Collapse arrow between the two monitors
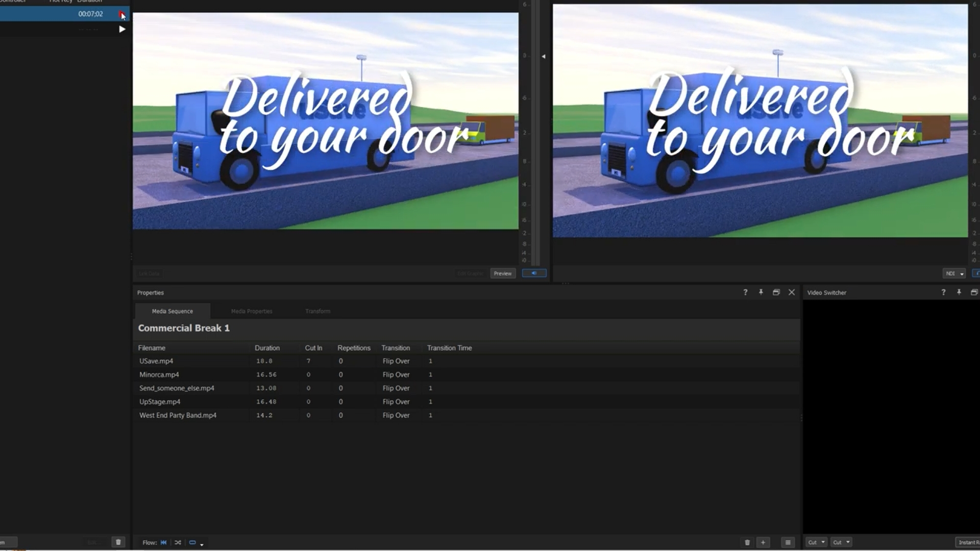 (544, 57)
